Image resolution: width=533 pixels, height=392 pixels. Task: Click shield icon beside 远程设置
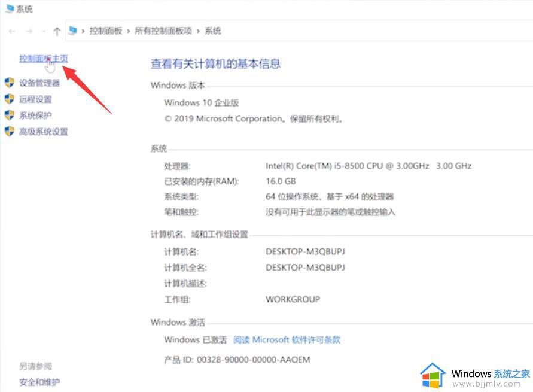pyautogui.click(x=10, y=99)
